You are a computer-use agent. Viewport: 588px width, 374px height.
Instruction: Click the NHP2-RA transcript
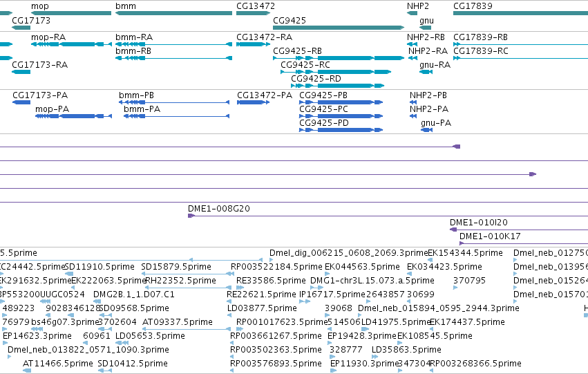click(413, 58)
